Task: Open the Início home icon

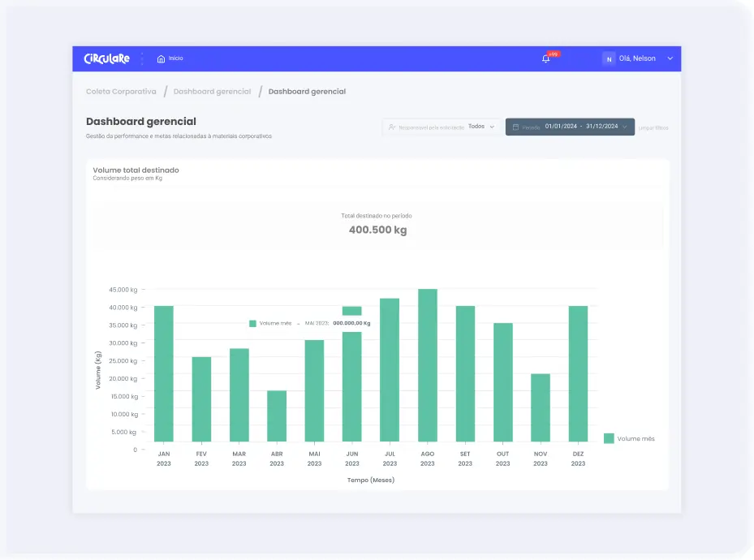Action: point(161,58)
